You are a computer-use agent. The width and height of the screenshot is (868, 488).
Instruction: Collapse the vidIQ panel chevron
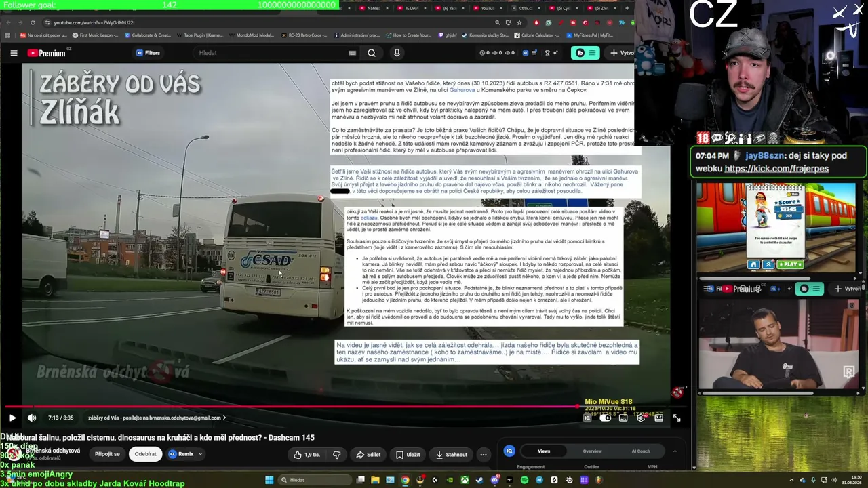coord(675,451)
